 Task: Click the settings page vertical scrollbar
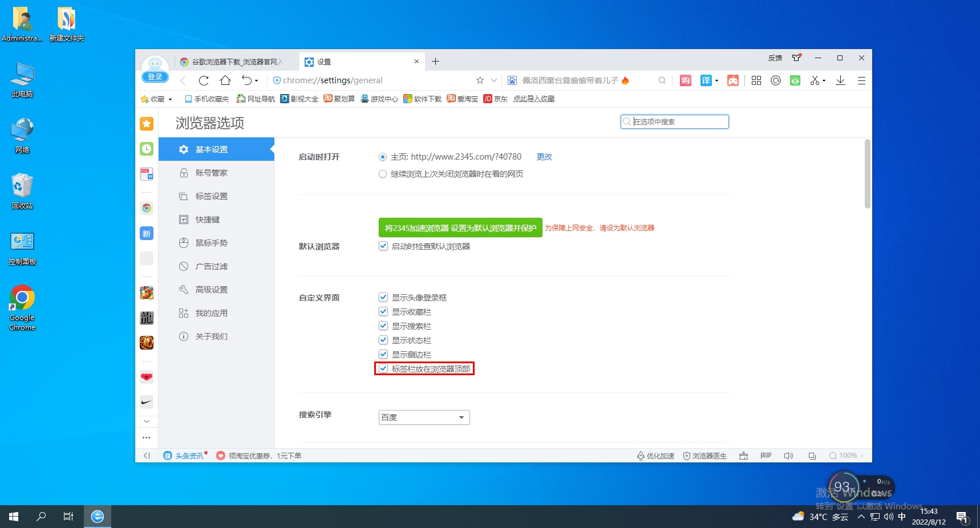pyautogui.click(x=868, y=174)
